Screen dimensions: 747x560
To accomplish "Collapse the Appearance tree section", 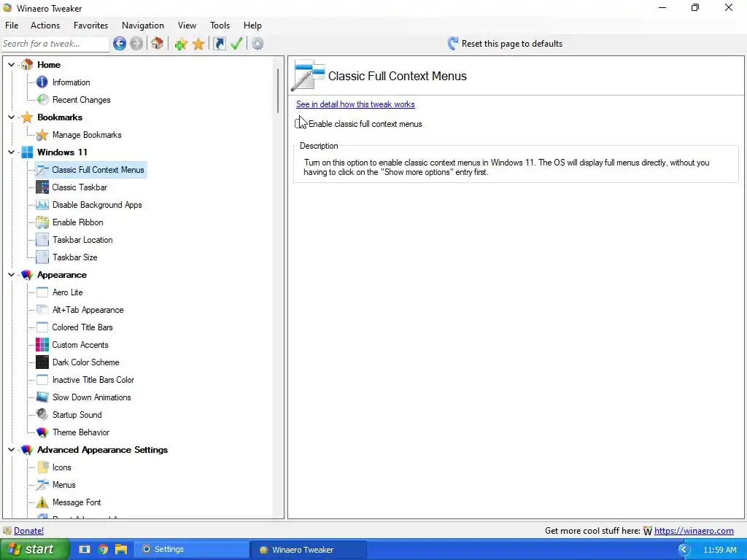I will click(x=12, y=275).
